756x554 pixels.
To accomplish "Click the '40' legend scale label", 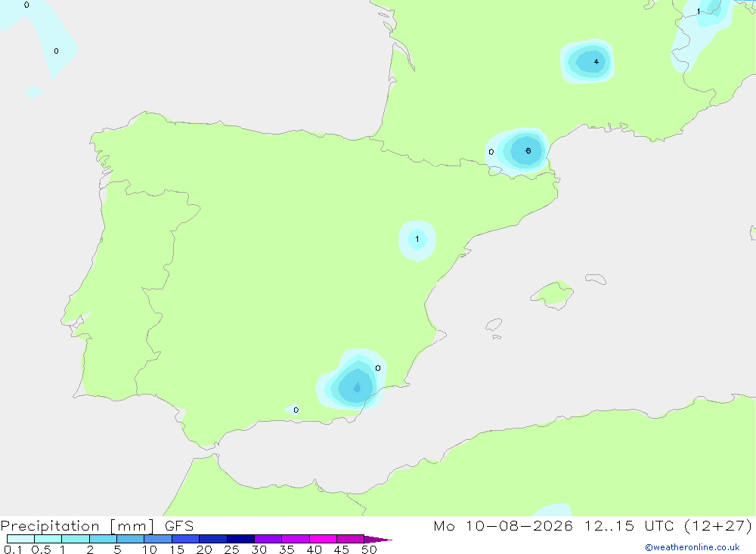I will point(314,549).
